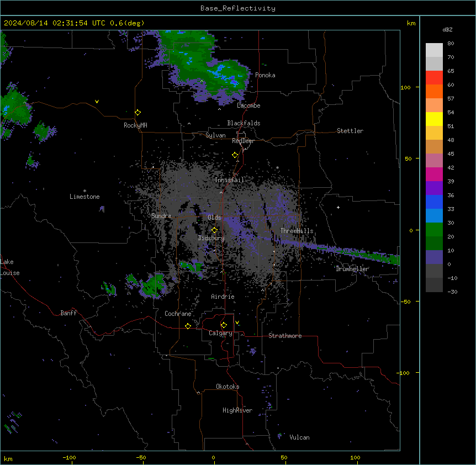
Task: Click the Vulcan label
Action: click(x=300, y=437)
